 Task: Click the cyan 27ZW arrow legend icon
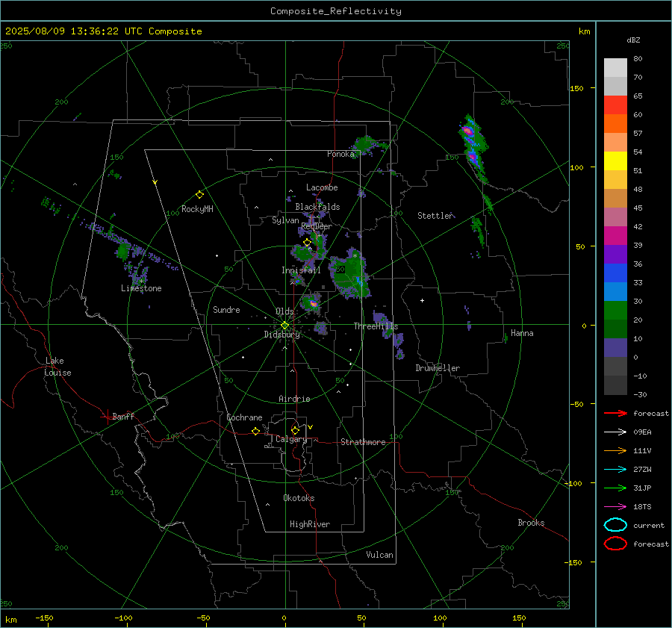(x=615, y=470)
